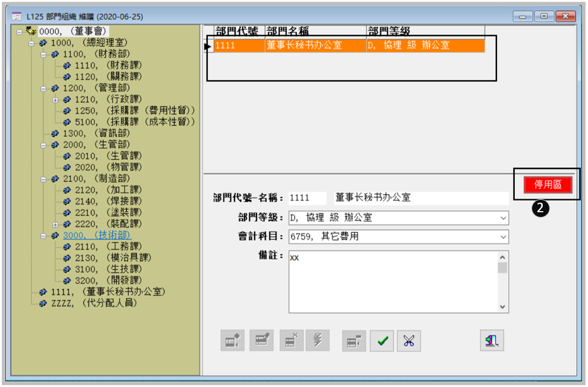Click grid cell 董事长秘书办公室
Screen dimensions: 588x387
click(315, 45)
